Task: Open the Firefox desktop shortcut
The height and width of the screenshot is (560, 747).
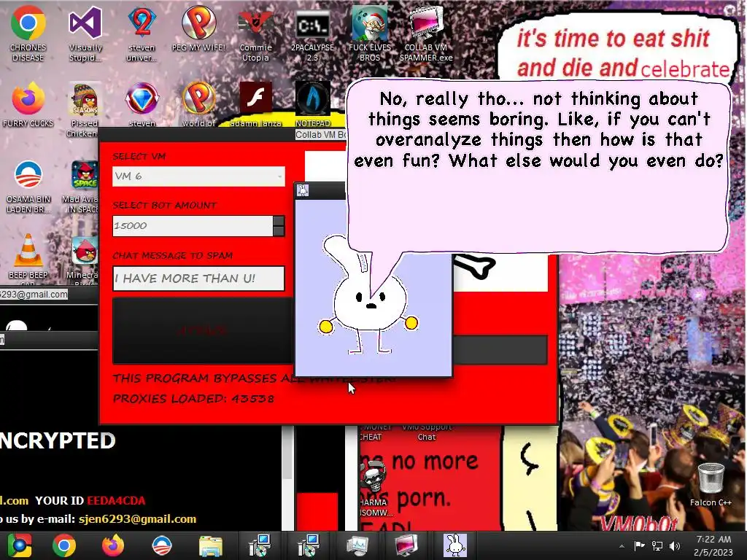Action: tap(28, 105)
